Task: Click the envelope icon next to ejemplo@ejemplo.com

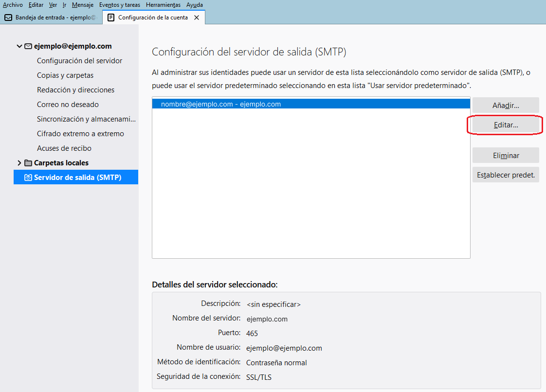Action: click(x=28, y=46)
